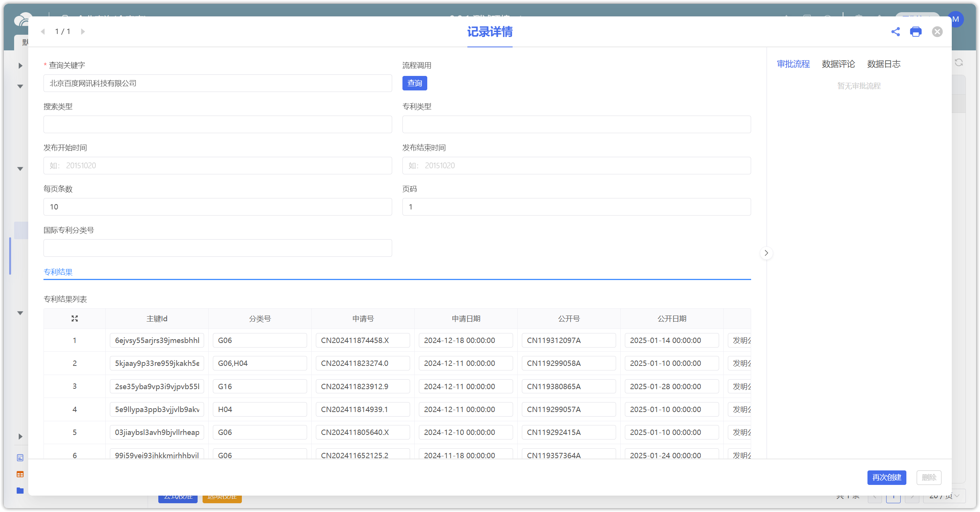The height and width of the screenshot is (512, 980).
Task: Click the 删除 button
Action: [929, 478]
